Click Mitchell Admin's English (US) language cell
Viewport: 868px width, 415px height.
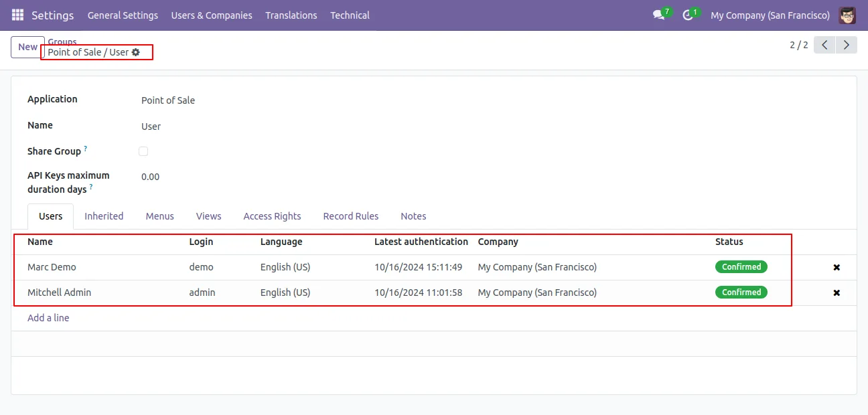click(285, 293)
